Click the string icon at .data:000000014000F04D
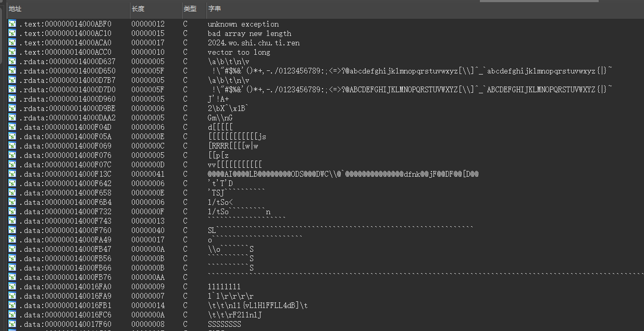The height and width of the screenshot is (331, 644). pyautogui.click(x=12, y=127)
